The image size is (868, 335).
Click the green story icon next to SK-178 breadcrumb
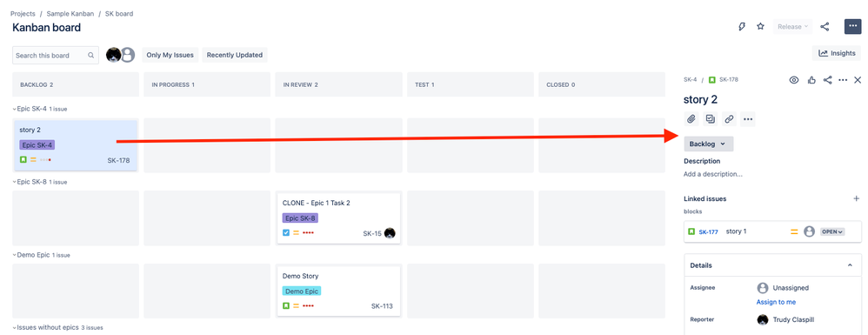(x=712, y=80)
